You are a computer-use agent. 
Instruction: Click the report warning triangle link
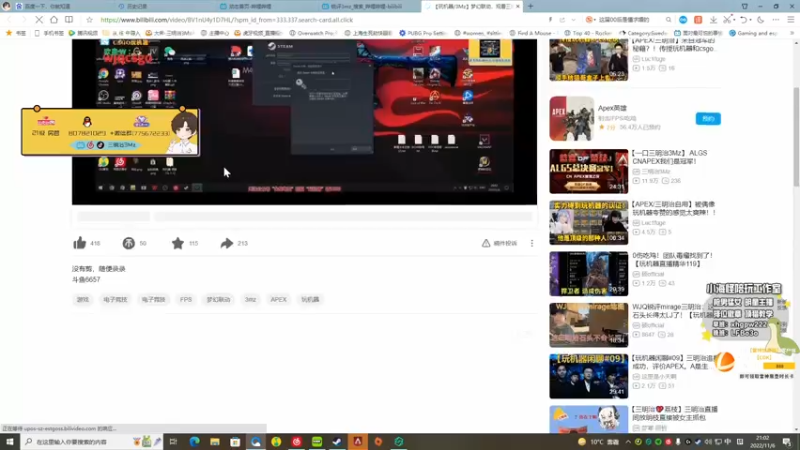point(499,243)
